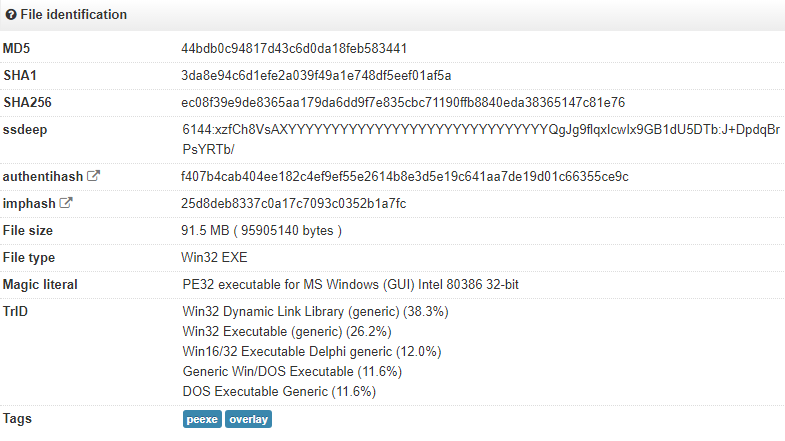The image size is (785, 441).
Task: Open the external link icon next to authentihash
Action: point(94,176)
